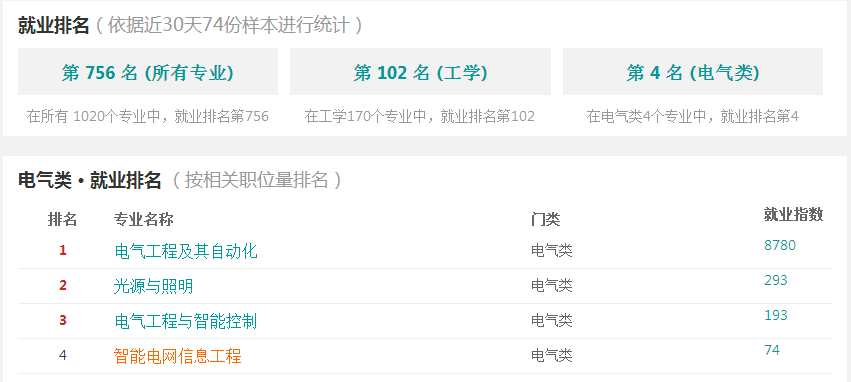Click the 第 102 名 (工学) ranking box
Image resolution: width=851 pixels, height=382 pixels.
click(x=420, y=72)
